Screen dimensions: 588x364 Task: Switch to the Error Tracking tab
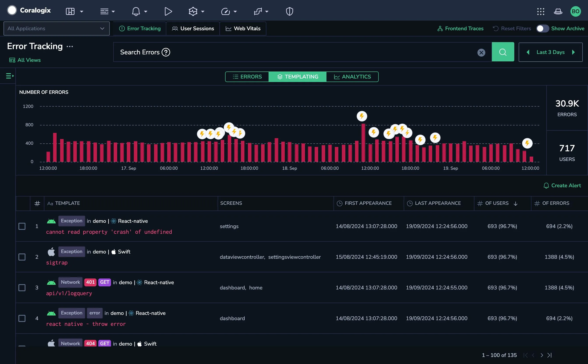tap(140, 29)
